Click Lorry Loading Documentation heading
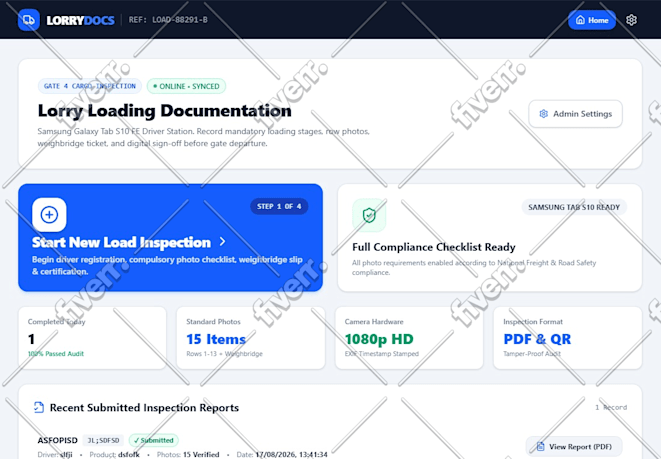This screenshot has height=459, width=661. (164, 111)
